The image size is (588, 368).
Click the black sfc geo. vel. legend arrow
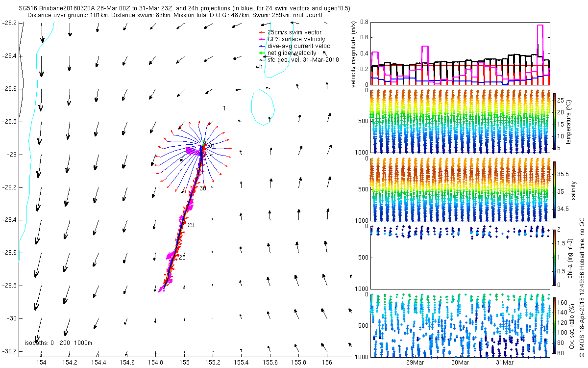263,59
